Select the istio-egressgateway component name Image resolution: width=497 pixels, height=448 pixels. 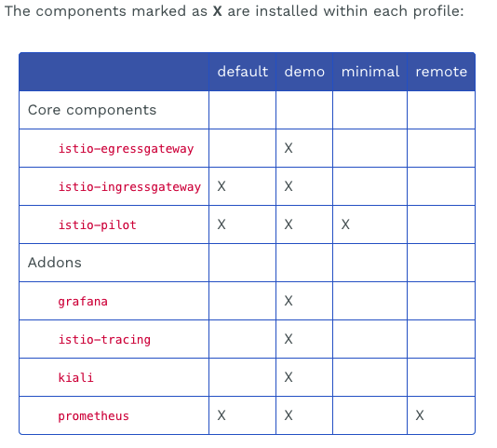coord(126,148)
